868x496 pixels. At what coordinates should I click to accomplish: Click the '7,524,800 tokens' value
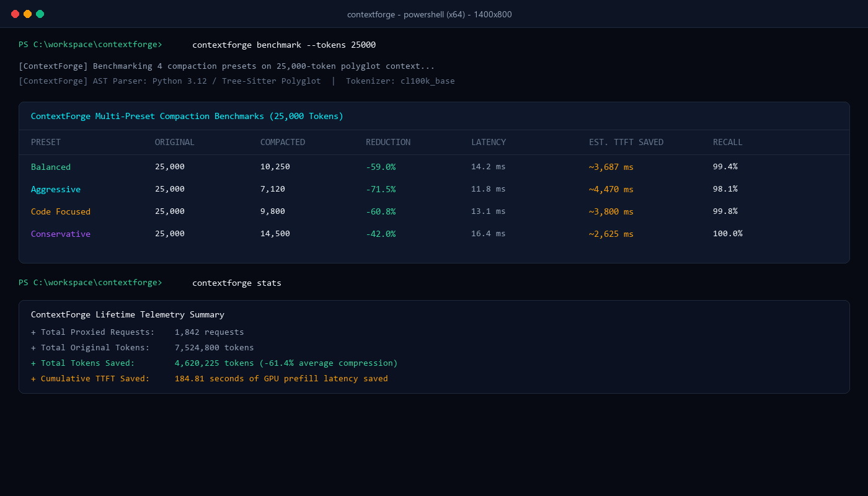215,348
